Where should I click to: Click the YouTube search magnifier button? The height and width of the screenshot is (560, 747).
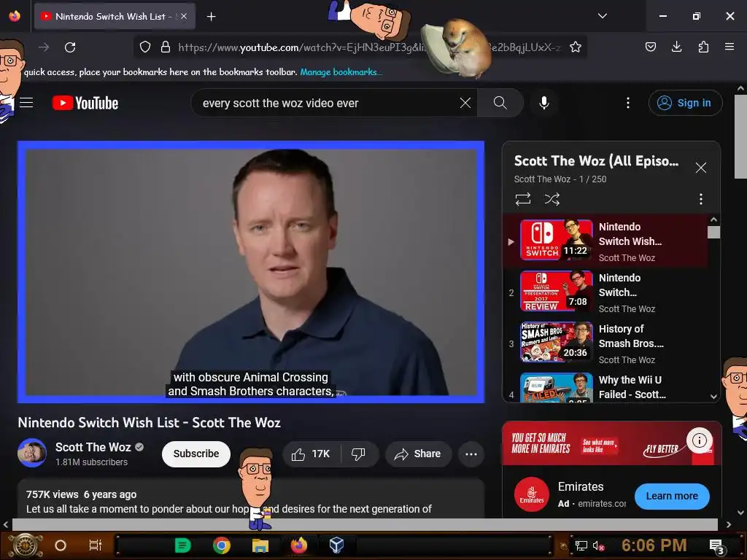click(500, 103)
